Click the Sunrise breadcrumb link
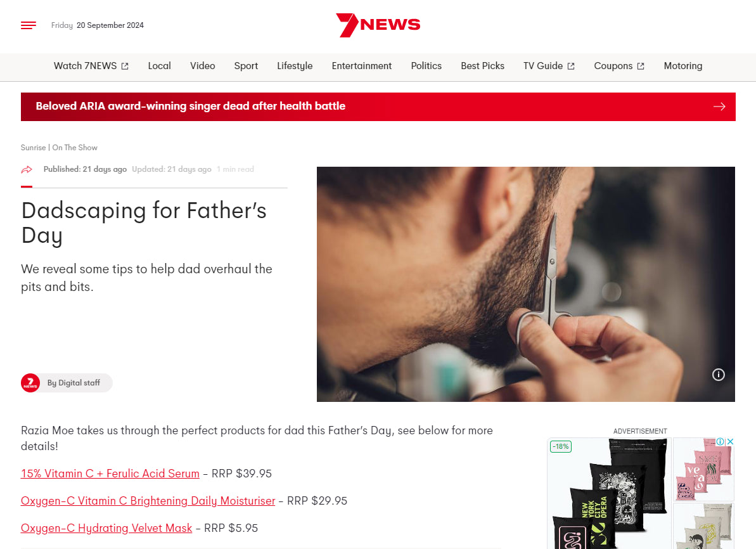756x549 pixels. pyautogui.click(x=33, y=148)
